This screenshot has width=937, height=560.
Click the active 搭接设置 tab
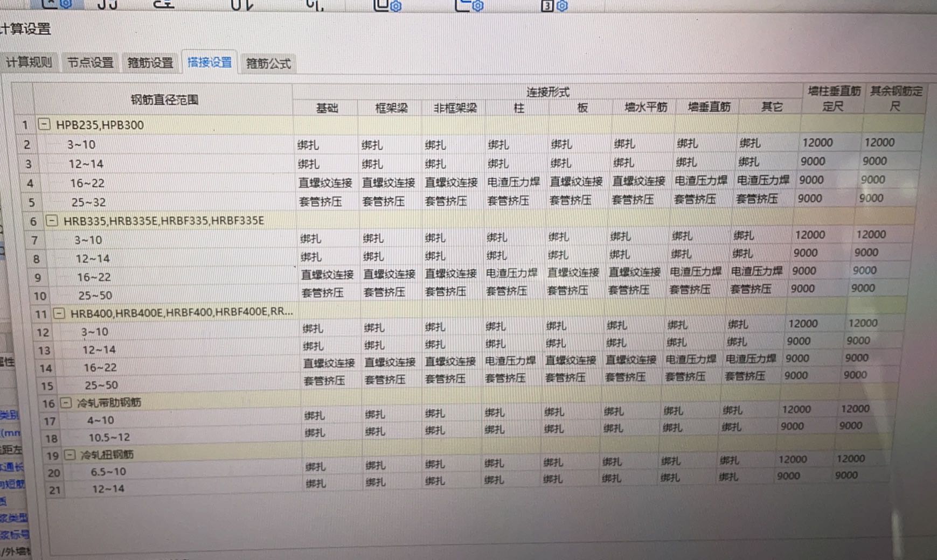pos(210,62)
